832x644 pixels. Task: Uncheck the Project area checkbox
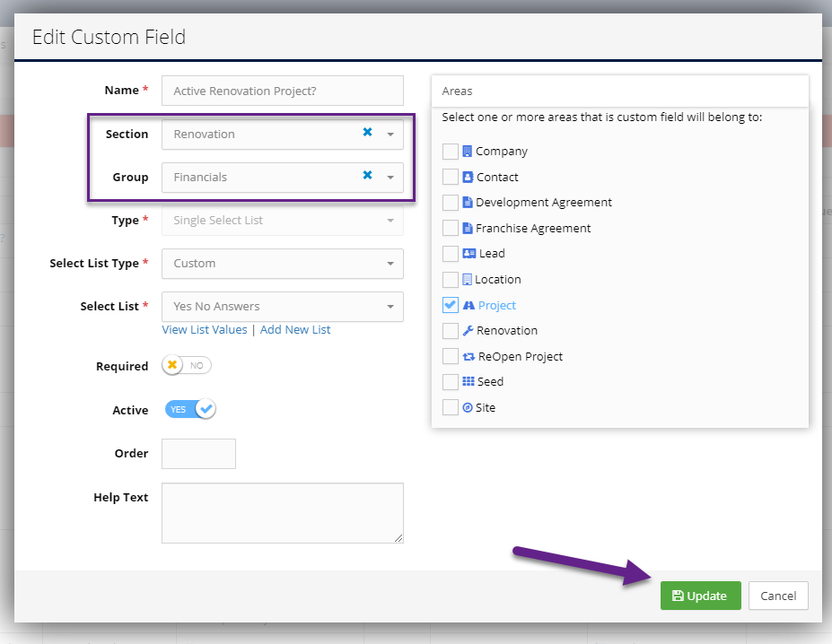pyautogui.click(x=450, y=305)
